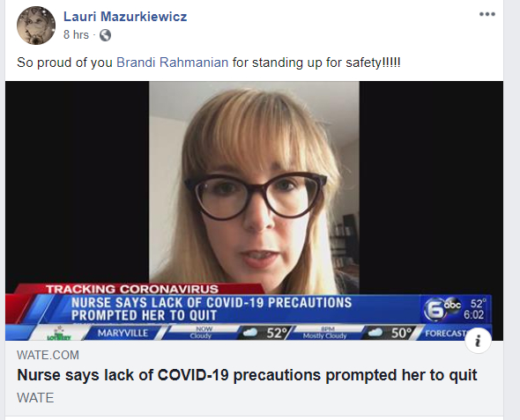Click the 8 hrs post timestamp
520x420 pixels.
click(x=76, y=34)
